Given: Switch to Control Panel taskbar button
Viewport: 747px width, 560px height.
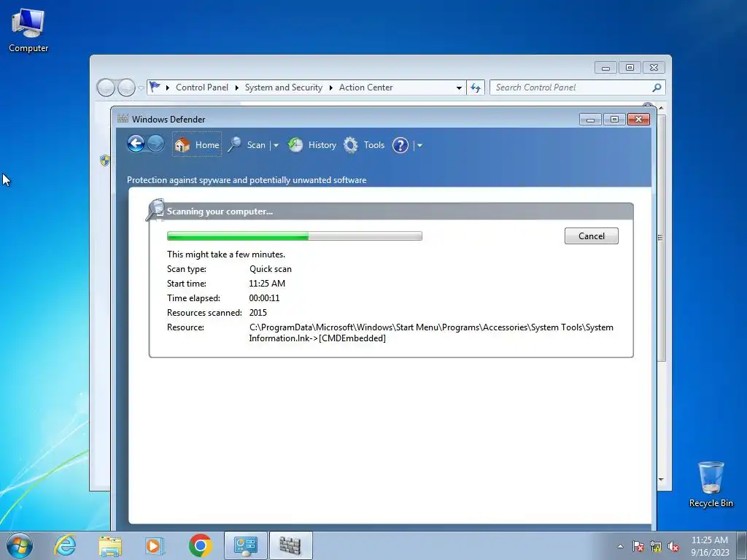Looking at the screenshot, I should click(x=246, y=545).
